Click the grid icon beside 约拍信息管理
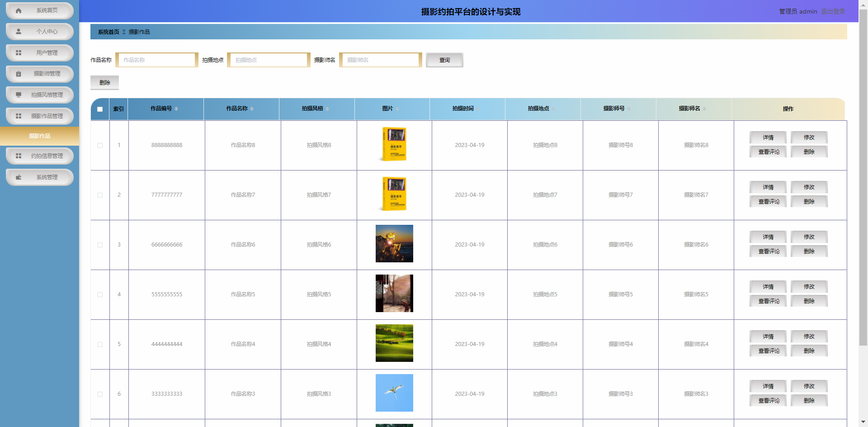 19,156
